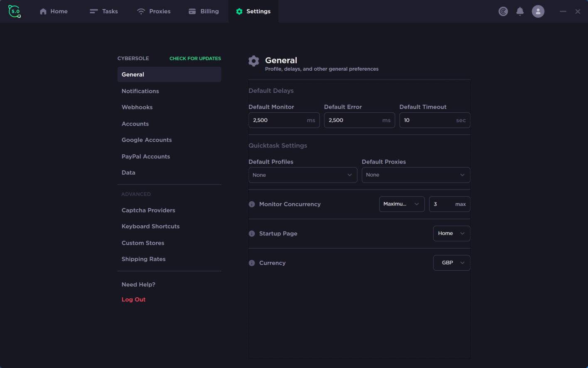Click the Monitor Concurrency label text
The image size is (588, 368).
pyautogui.click(x=290, y=204)
